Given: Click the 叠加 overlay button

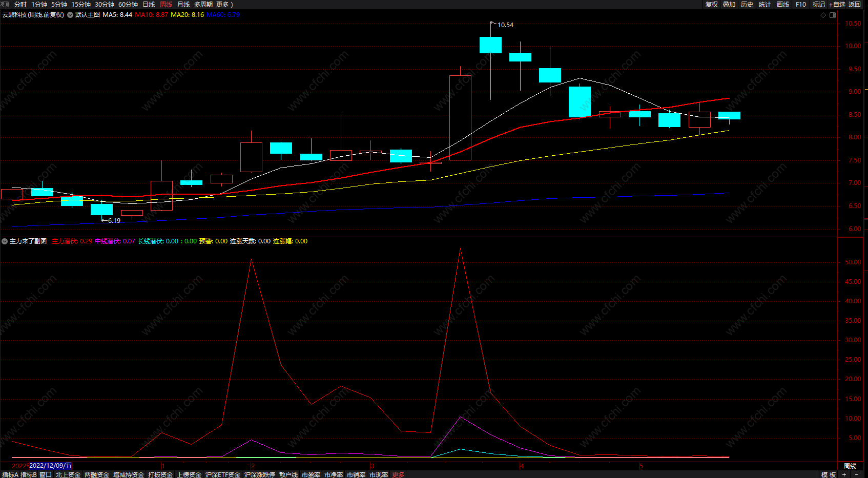Looking at the screenshot, I should [729, 5].
